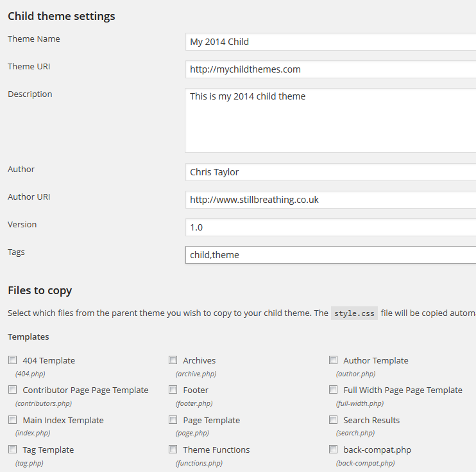
Task: Click the Author URI input field
Action: pyautogui.click(x=330, y=200)
